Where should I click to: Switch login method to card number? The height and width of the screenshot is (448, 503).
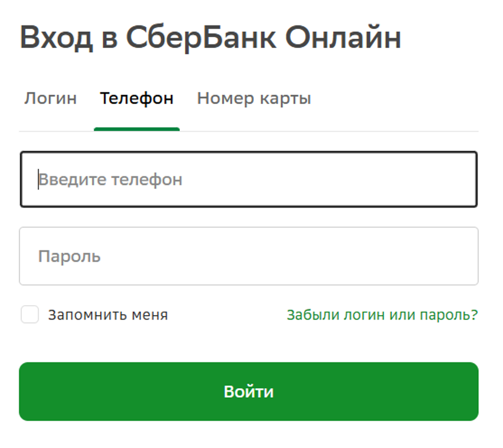coord(254,98)
